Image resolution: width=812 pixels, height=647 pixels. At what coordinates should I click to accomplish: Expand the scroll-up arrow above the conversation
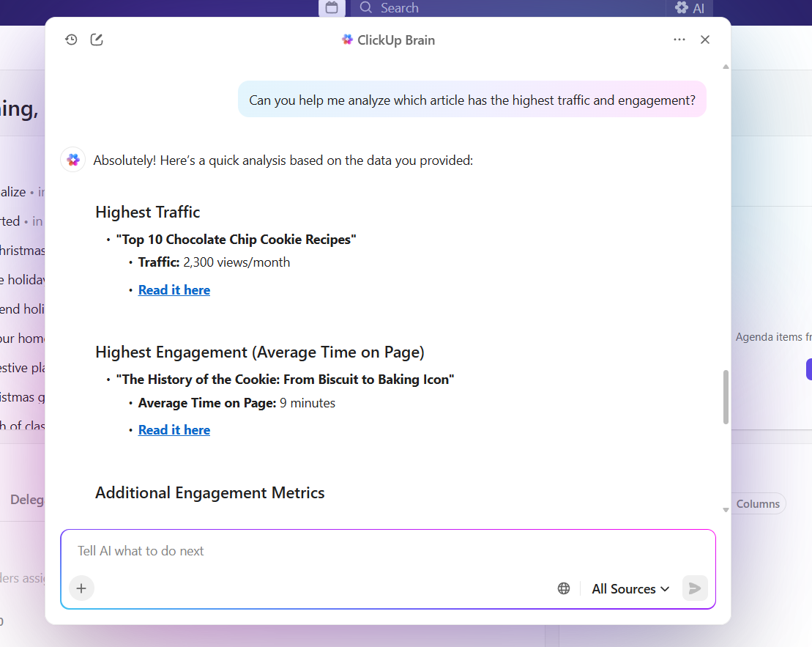click(x=725, y=66)
